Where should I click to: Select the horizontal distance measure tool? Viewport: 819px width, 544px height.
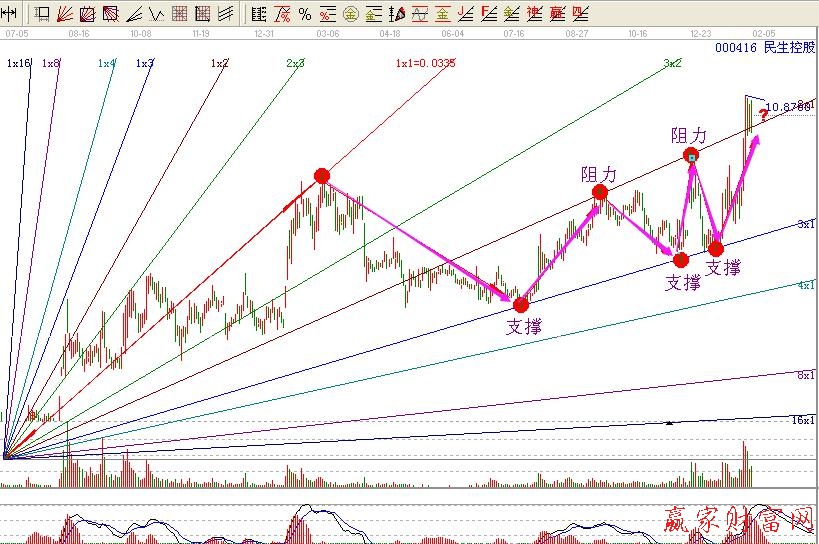pos(10,14)
